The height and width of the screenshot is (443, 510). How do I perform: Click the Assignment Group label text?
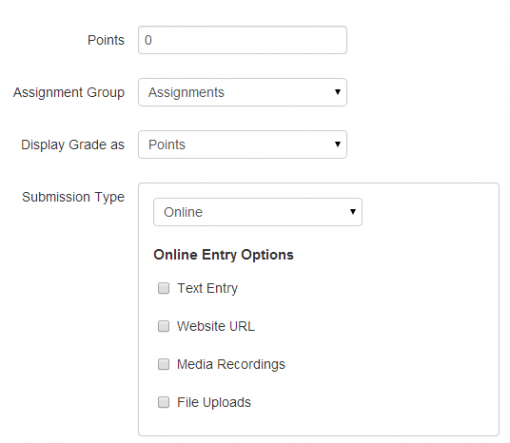[x=69, y=92]
